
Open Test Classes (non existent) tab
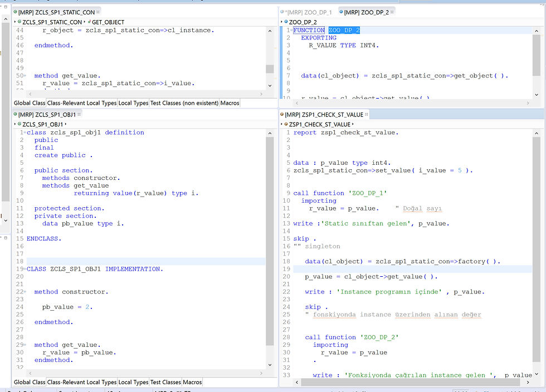click(x=184, y=103)
